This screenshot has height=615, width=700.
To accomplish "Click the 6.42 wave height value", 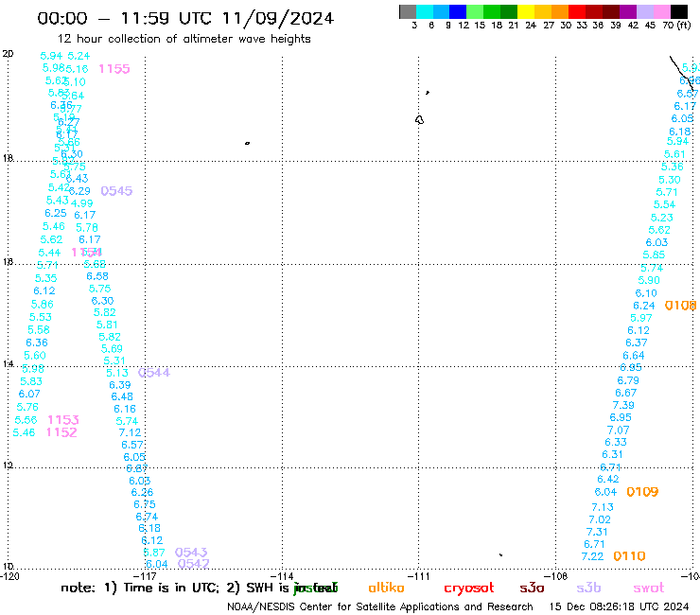I will (x=608, y=479).
